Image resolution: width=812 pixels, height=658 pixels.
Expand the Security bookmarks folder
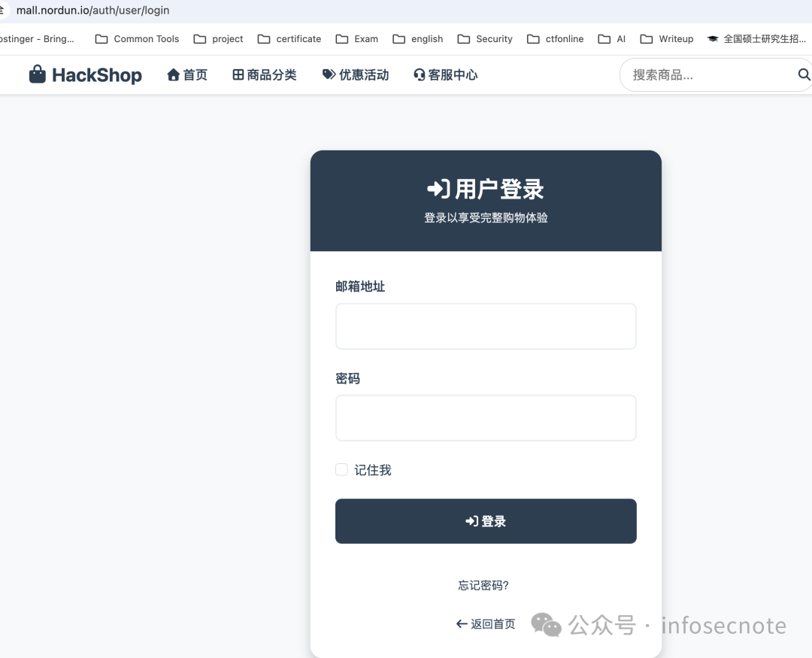click(485, 38)
